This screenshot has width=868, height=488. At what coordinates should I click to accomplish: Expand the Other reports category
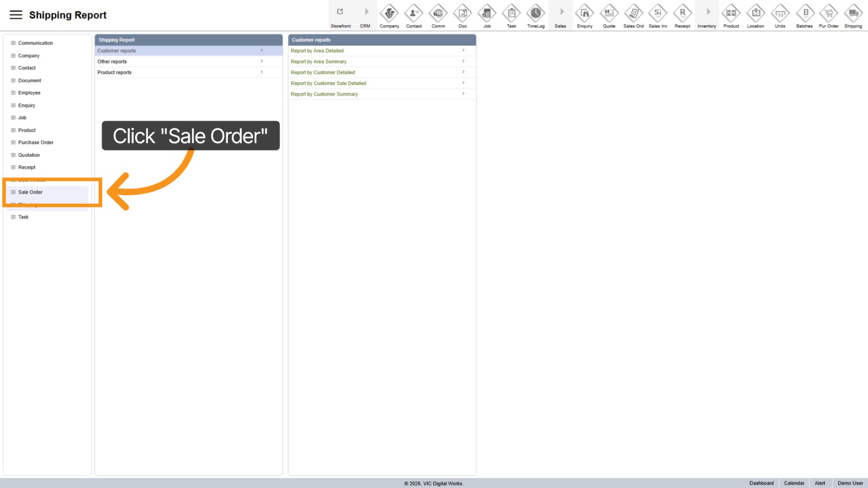click(189, 61)
